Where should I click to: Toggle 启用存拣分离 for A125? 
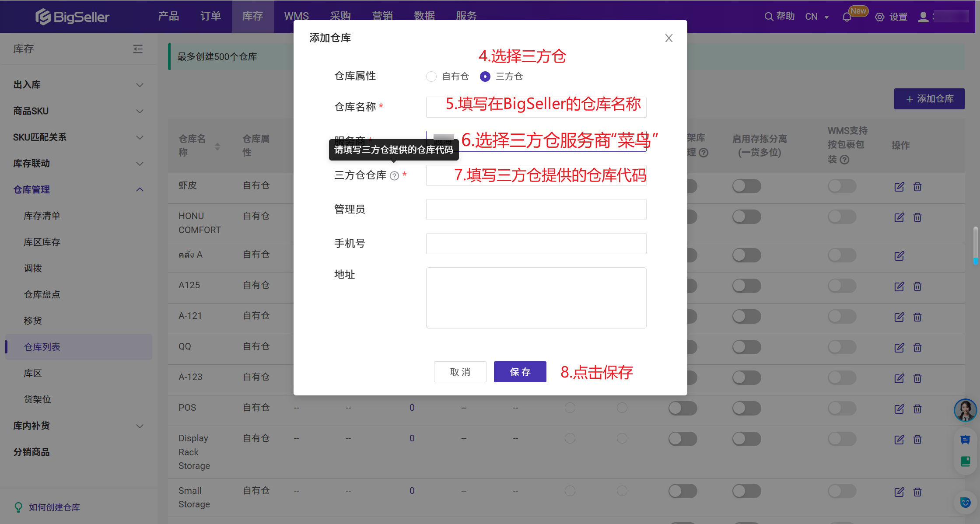coord(746,286)
